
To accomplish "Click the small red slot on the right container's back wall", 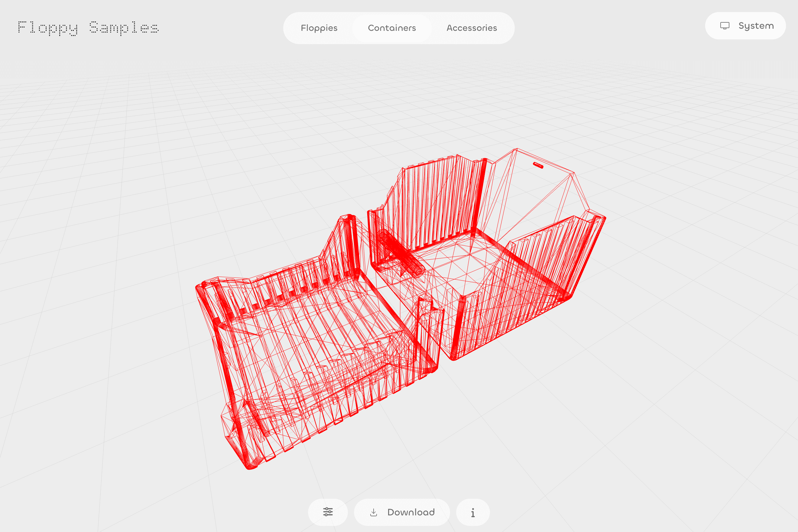I will [538, 165].
